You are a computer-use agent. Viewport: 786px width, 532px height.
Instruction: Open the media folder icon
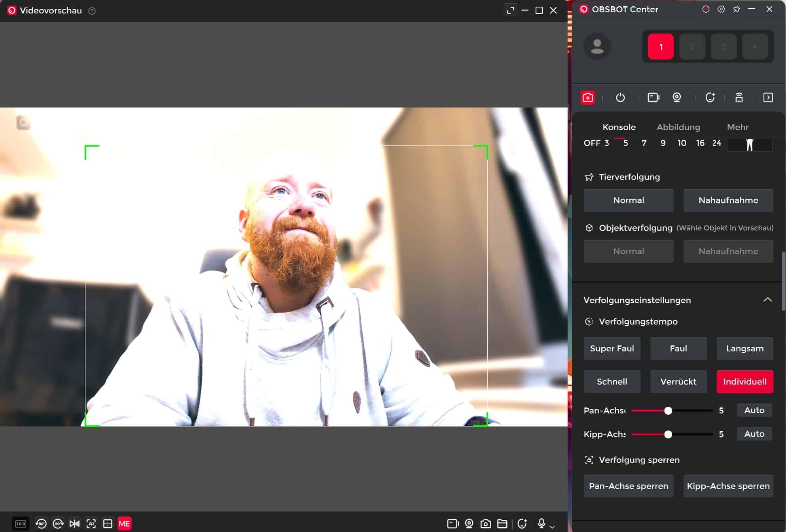tap(502, 524)
